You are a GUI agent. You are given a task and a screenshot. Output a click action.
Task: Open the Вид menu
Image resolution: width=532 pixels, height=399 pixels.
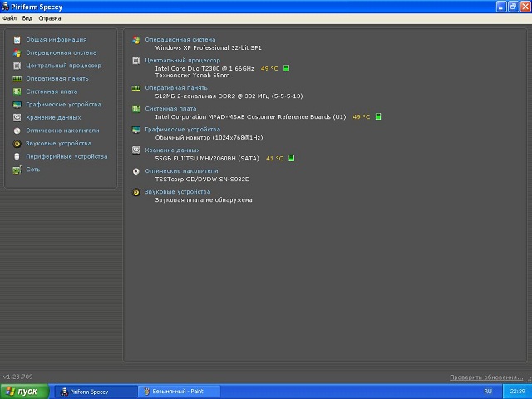(x=27, y=17)
